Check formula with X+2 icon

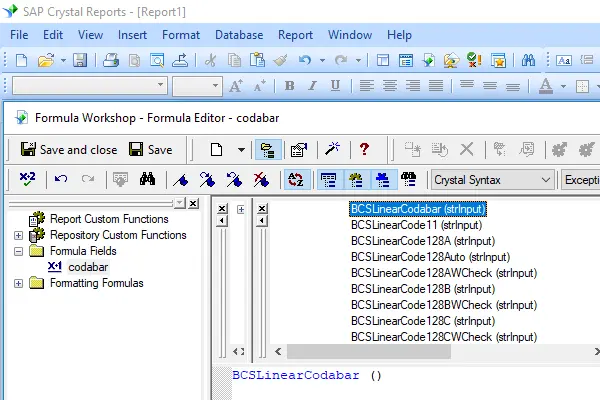click(27, 179)
